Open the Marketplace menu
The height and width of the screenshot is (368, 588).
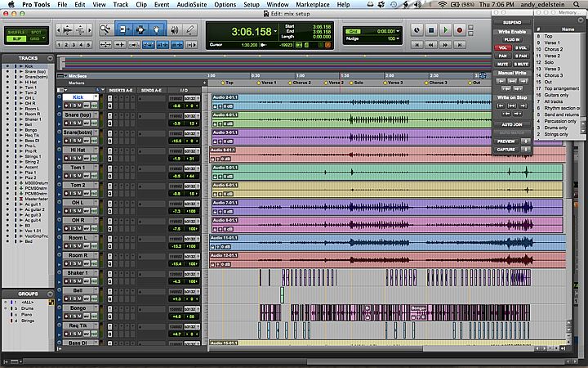313,5
